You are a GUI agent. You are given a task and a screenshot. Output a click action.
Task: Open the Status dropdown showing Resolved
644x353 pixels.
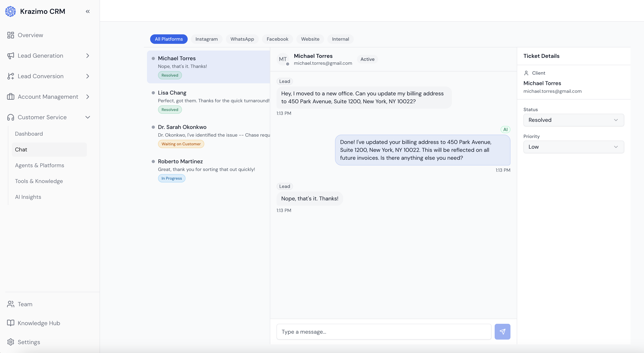[x=573, y=120]
